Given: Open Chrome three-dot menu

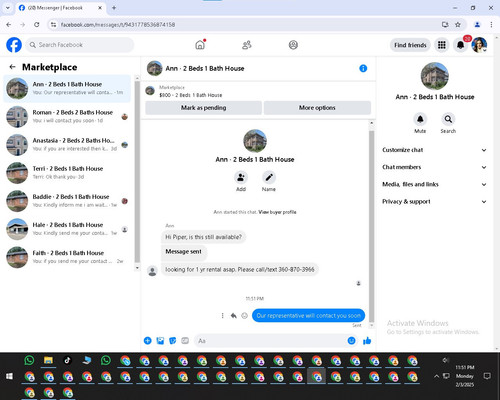Looking at the screenshot, I should (x=491, y=25).
